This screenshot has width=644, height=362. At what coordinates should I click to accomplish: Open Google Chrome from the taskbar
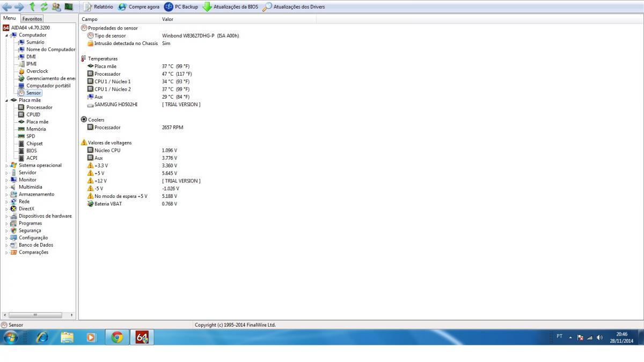tap(116, 337)
